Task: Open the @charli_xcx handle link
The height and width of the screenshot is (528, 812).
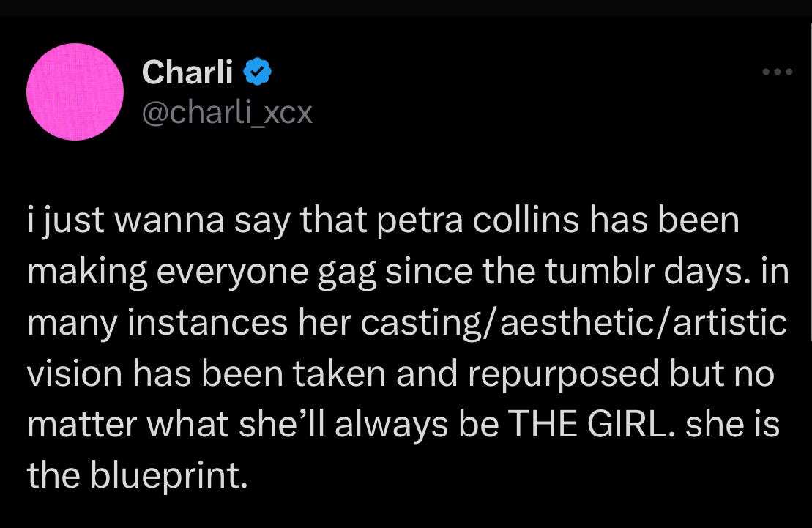Action: point(227,112)
